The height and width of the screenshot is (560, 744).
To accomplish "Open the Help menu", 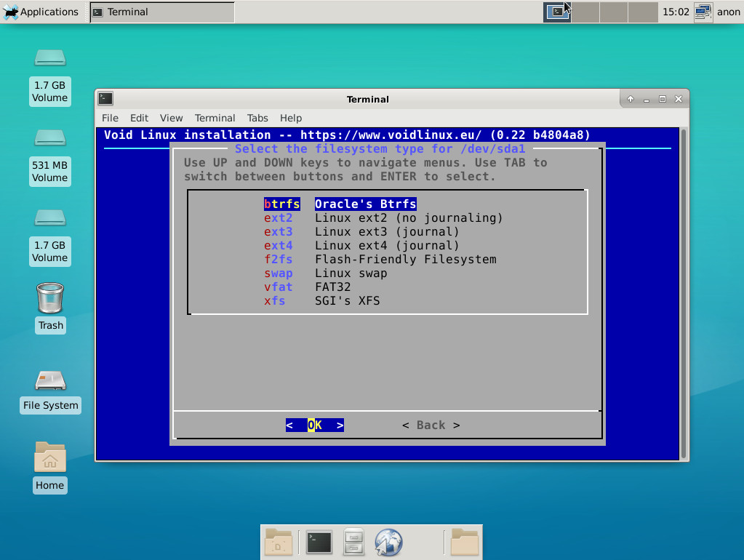I will click(x=291, y=118).
